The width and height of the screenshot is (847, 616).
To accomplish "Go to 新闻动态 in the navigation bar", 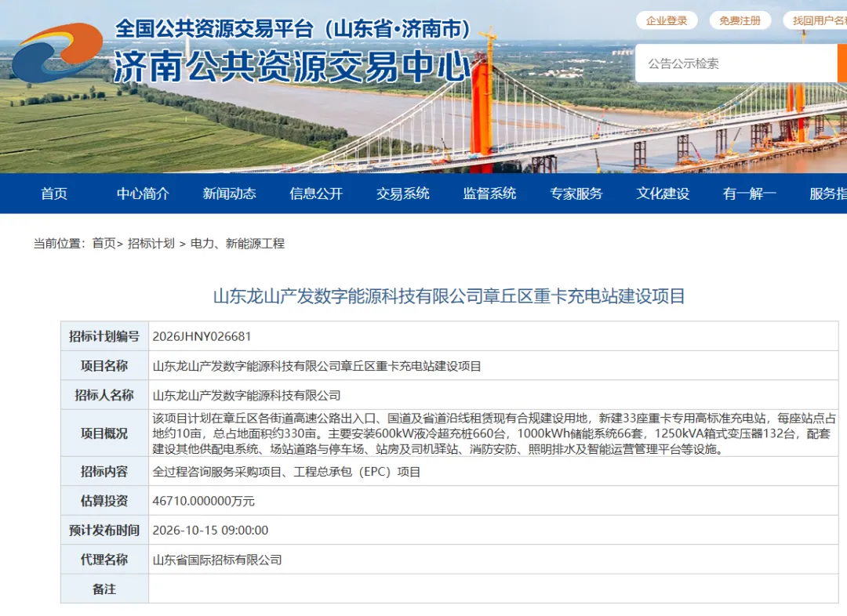I will point(230,194).
